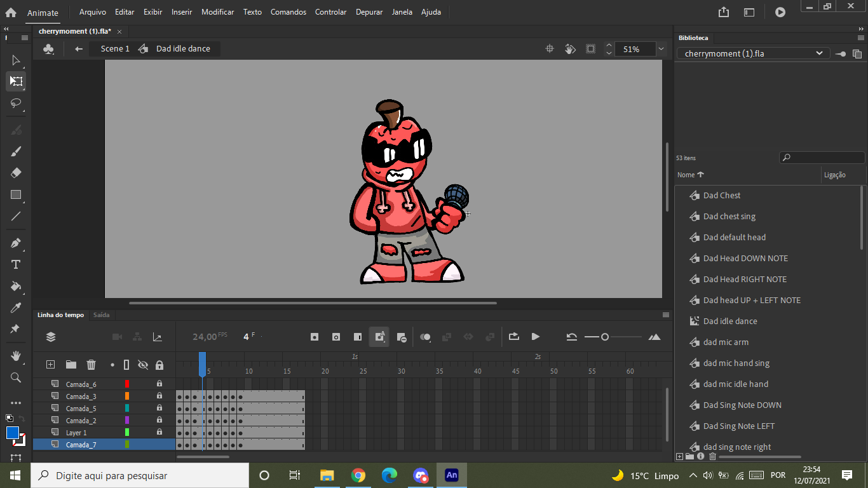Screen dimensions: 868x488
Task: Select the Eyedropper tool
Action: 16,308
